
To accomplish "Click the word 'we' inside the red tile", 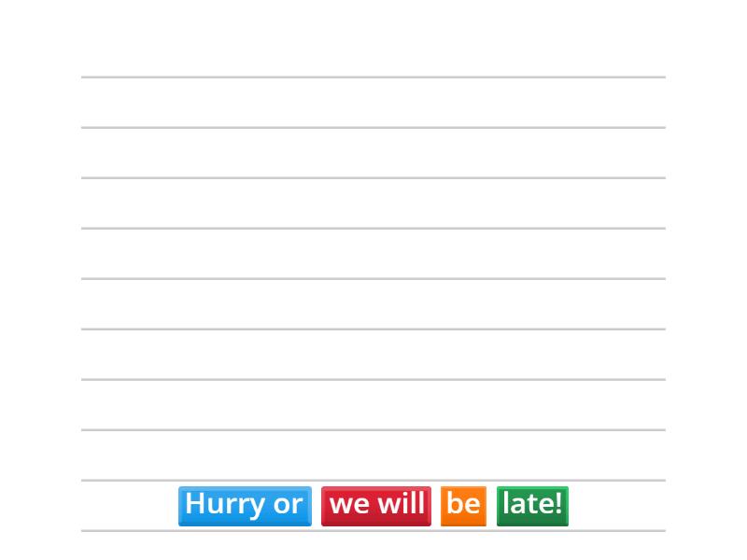I will pyautogui.click(x=350, y=505).
